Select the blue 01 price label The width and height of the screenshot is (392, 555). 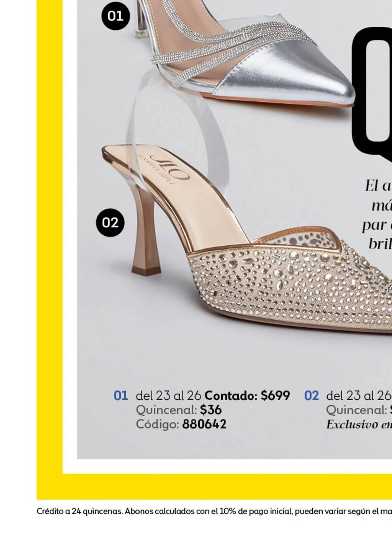(x=121, y=395)
